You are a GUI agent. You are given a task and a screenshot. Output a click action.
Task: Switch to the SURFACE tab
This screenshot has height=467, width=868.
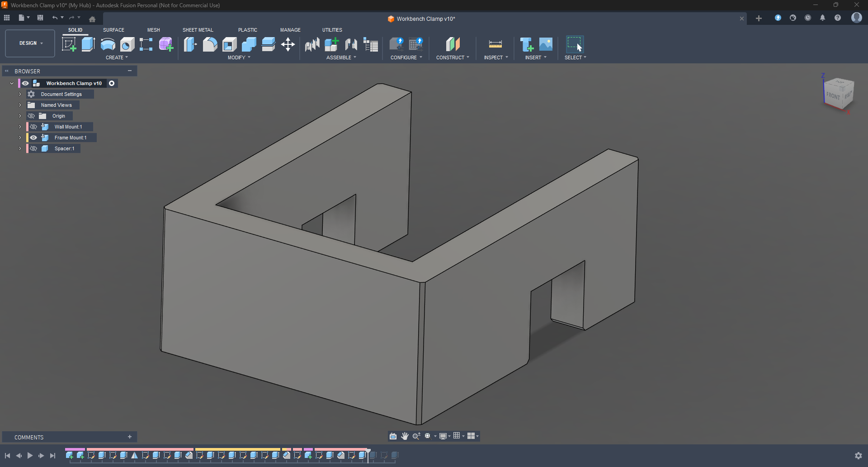click(x=113, y=30)
